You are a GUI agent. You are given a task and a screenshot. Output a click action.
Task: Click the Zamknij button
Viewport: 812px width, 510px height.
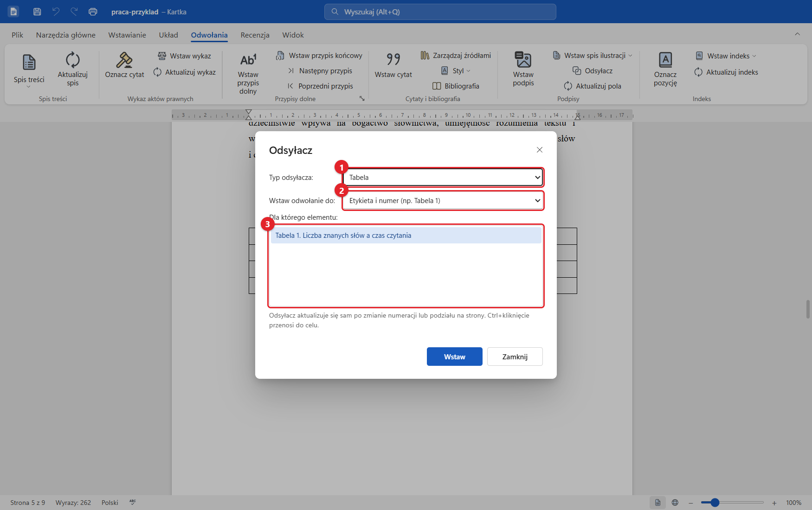[x=515, y=357]
